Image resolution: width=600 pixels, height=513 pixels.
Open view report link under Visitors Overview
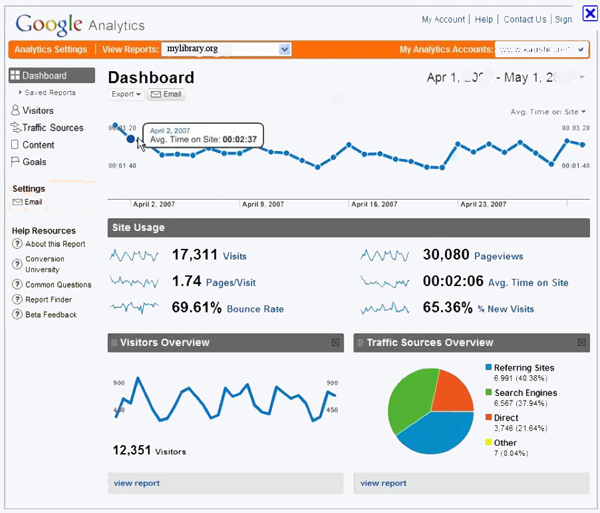pos(137,483)
